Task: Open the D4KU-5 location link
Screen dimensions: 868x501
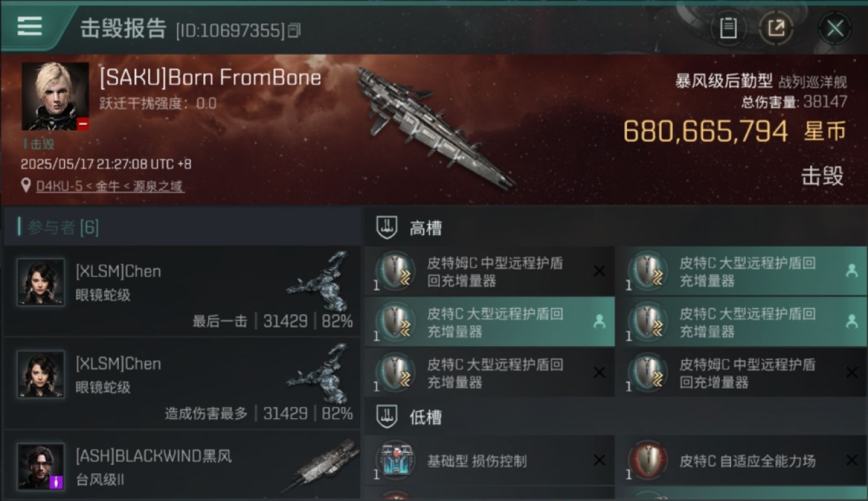Action: click(x=110, y=186)
